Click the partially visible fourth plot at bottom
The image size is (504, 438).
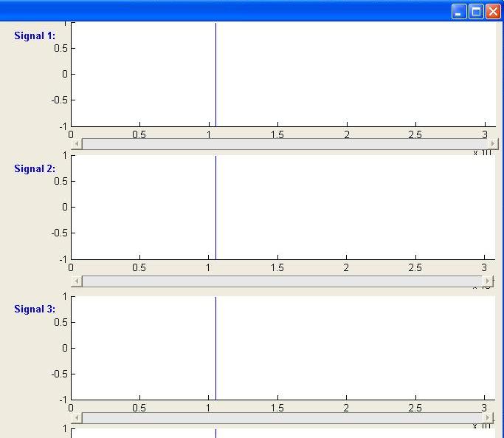(x=280, y=433)
